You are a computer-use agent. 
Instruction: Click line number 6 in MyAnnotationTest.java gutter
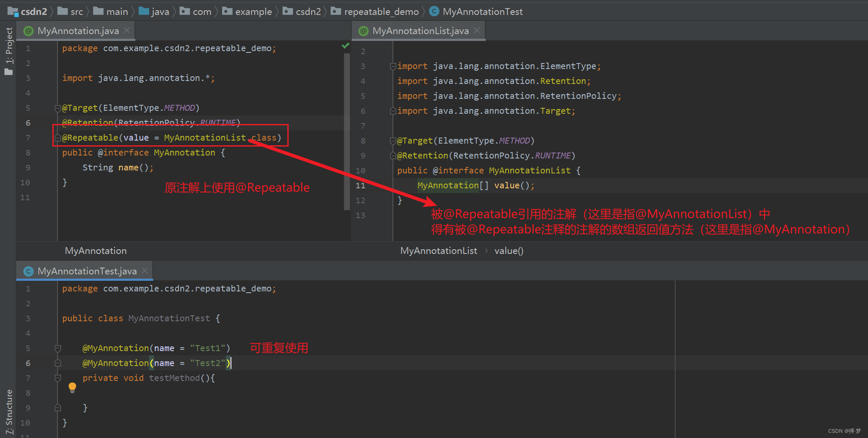click(28, 363)
